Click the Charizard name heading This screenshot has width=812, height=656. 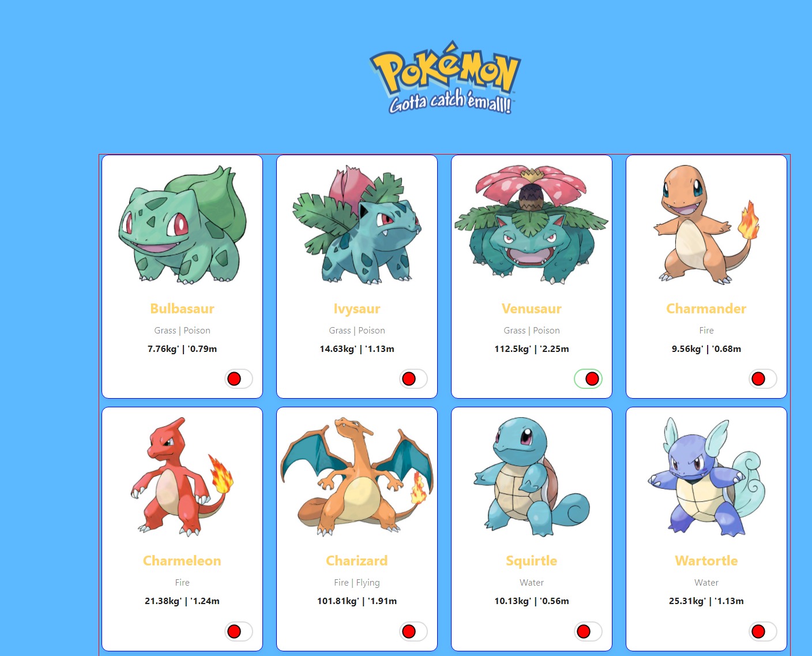coord(357,561)
